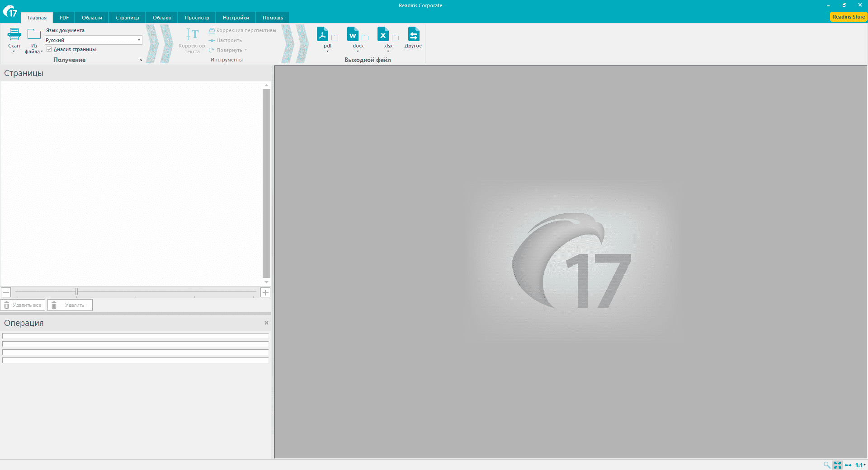Switch to the Просмотр tab
Image resolution: width=868 pixels, height=470 pixels.
[197, 18]
